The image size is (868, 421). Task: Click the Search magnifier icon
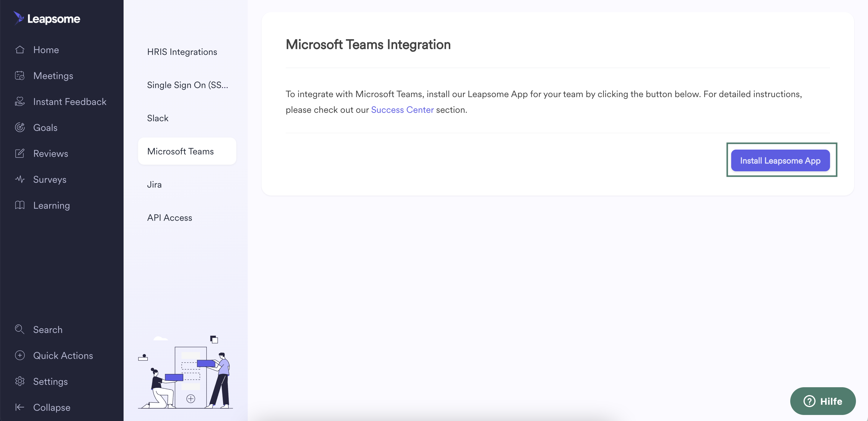pyautogui.click(x=20, y=329)
